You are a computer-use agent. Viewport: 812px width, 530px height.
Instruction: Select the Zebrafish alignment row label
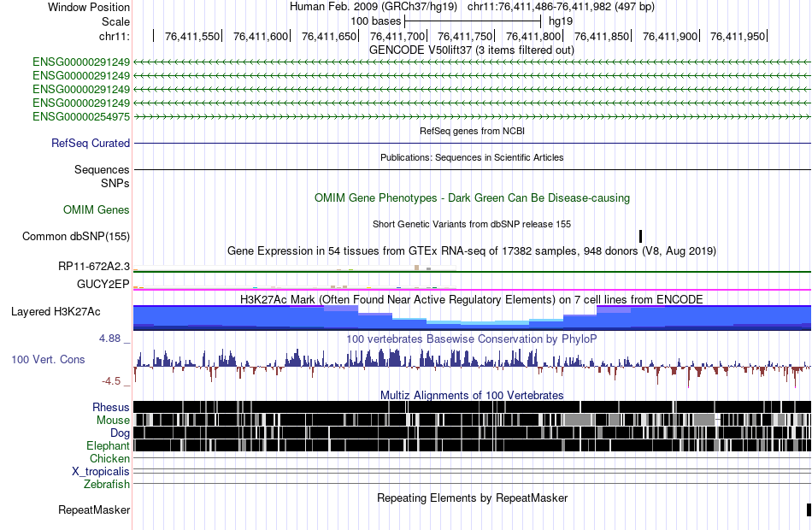pyautogui.click(x=107, y=485)
